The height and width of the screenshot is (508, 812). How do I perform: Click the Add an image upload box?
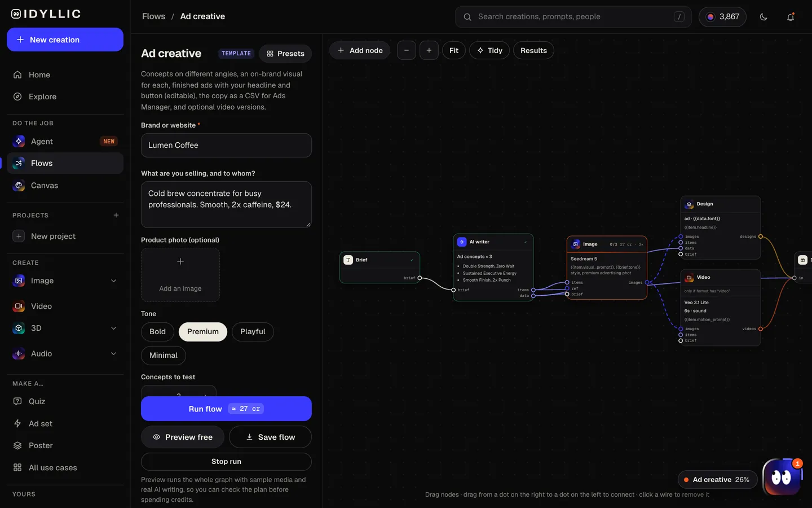point(180,275)
